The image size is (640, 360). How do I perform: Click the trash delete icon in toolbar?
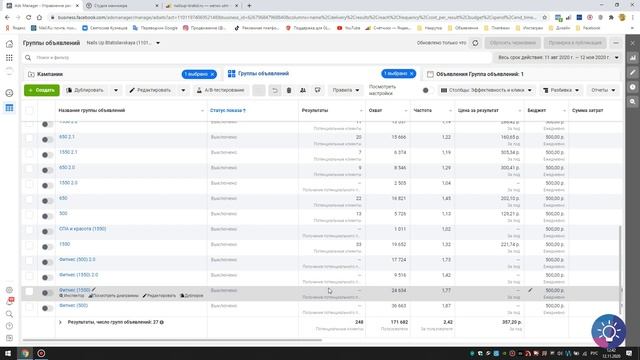(289, 90)
